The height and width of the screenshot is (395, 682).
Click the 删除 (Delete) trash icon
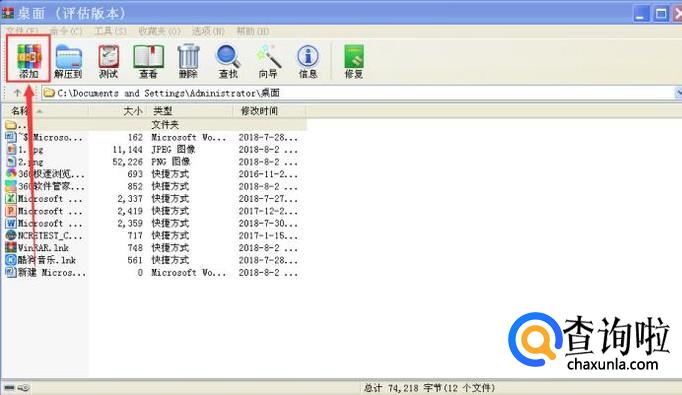[x=188, y=61]
